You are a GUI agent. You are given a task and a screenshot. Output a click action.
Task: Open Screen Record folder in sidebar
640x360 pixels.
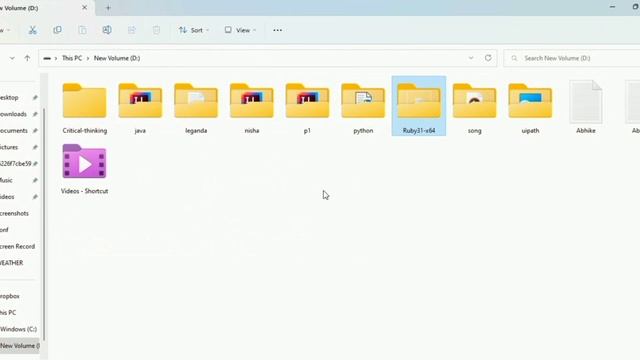(19, 247)
